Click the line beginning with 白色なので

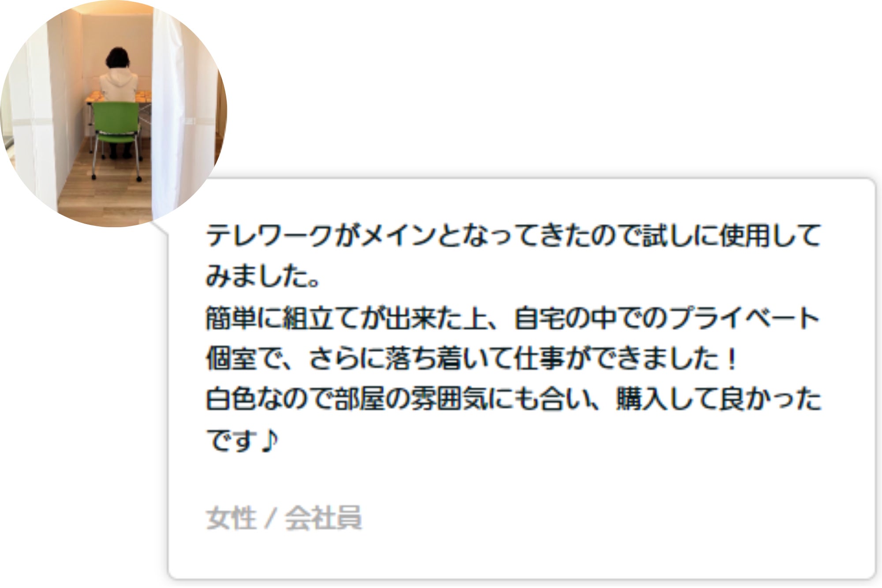pos(513,399)
